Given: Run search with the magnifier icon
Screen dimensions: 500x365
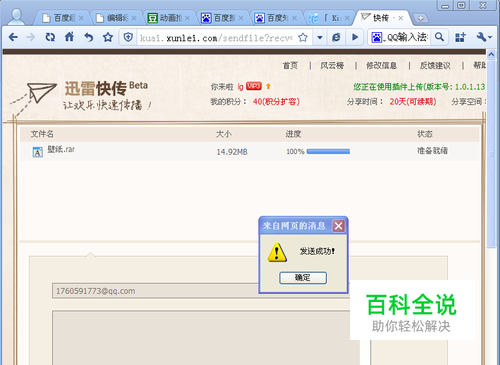Looking at the screenshot, I should pos(439,37).
